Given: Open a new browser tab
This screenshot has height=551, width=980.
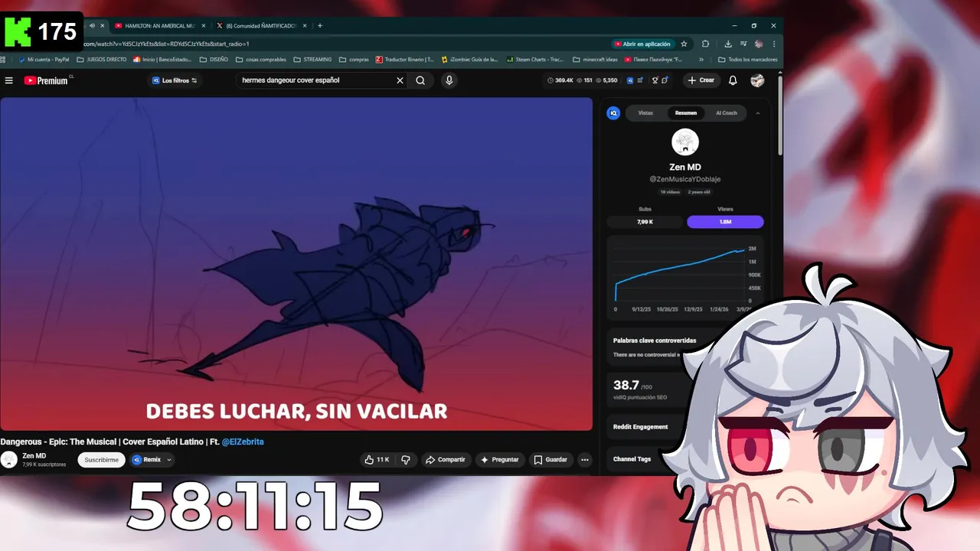Looking at the screenshot, I should tap(320, 25).
